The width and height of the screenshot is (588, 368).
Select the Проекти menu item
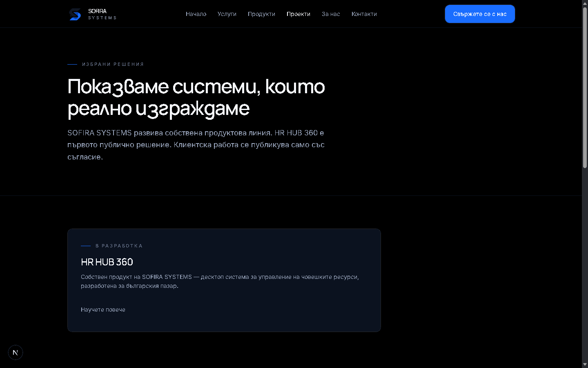point(298,14)
